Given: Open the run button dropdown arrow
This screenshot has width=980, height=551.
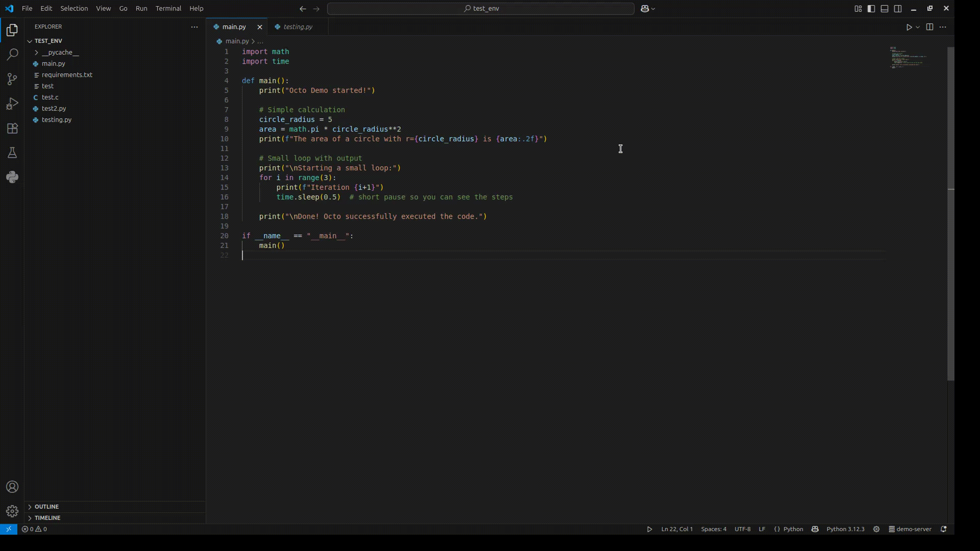Looking at the screenshot, I should point(918,27).
